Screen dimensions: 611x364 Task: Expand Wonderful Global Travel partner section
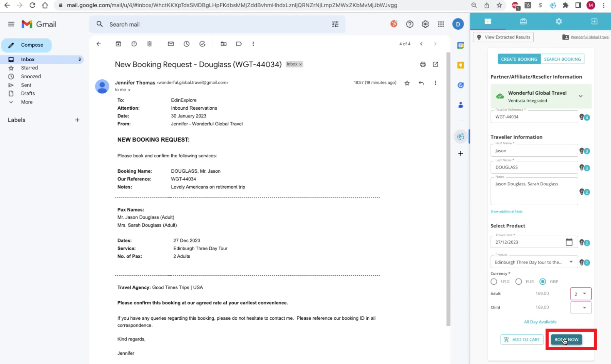tap(581, 96)
